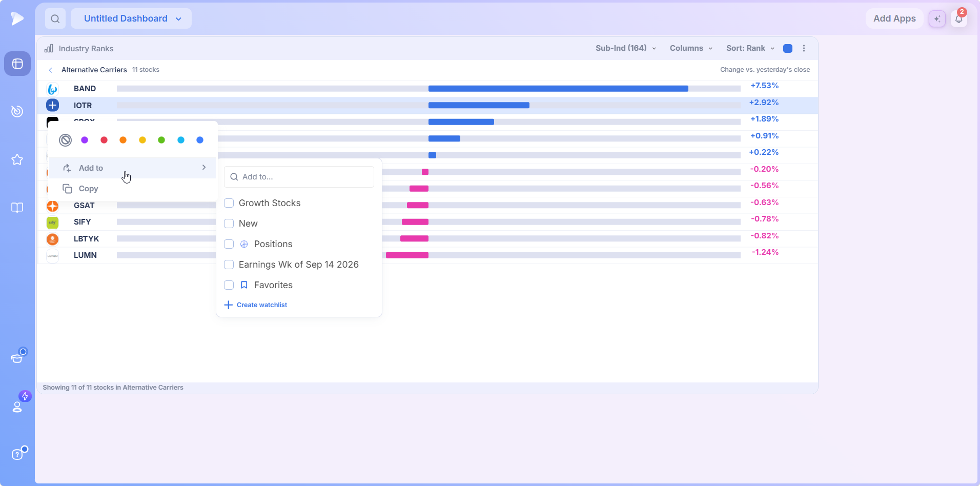Tick the Favorites checkbox
This screenshot has width=980, height=486.
[x=229, y=285]
